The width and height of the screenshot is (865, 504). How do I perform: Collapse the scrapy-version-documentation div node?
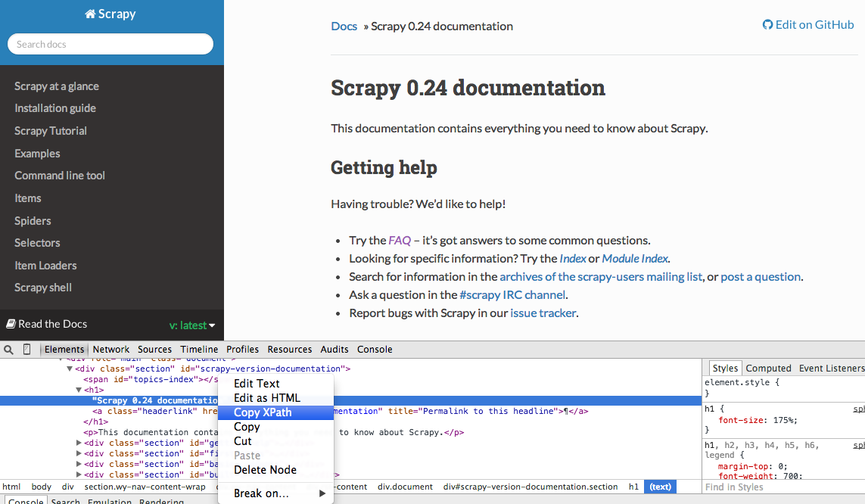pyautogui.click(x=70, y=369)
